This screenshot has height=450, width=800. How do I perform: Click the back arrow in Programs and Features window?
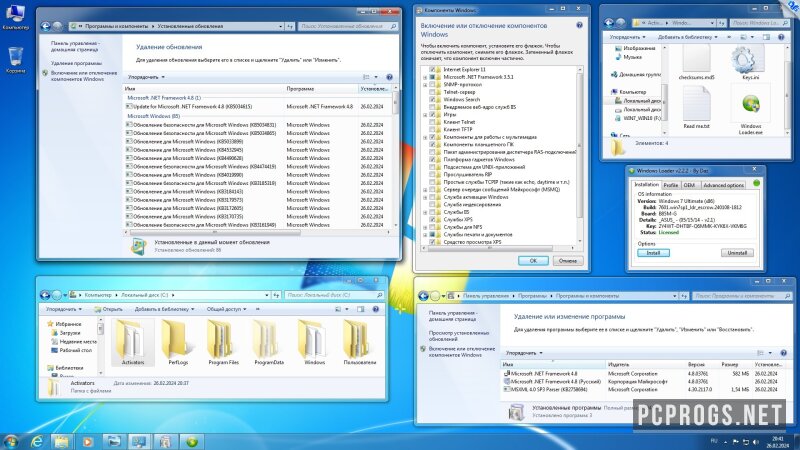(423, 295)
